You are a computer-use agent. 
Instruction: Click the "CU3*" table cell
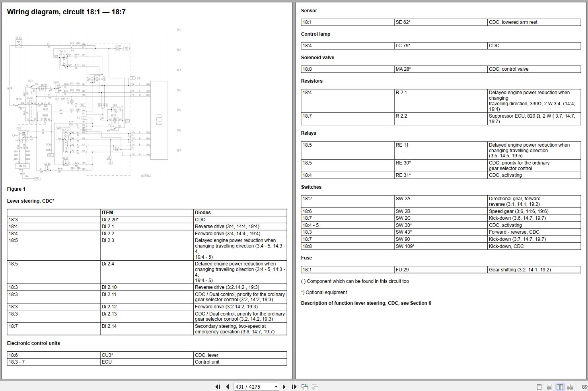coord(147,355)
